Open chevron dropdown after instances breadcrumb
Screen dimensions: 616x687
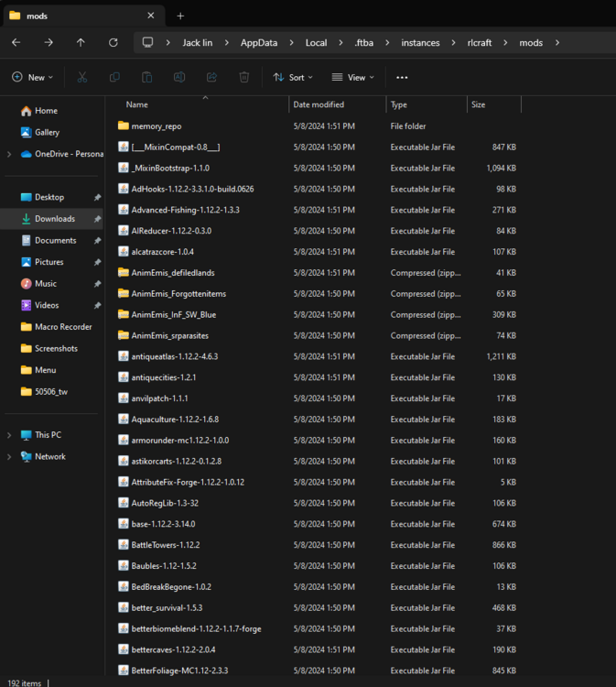(453, 42)
